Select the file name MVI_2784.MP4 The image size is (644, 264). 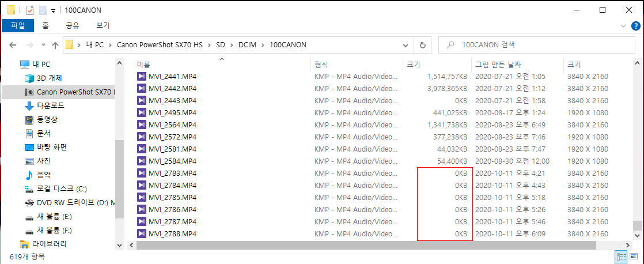[x=172, y=186]
